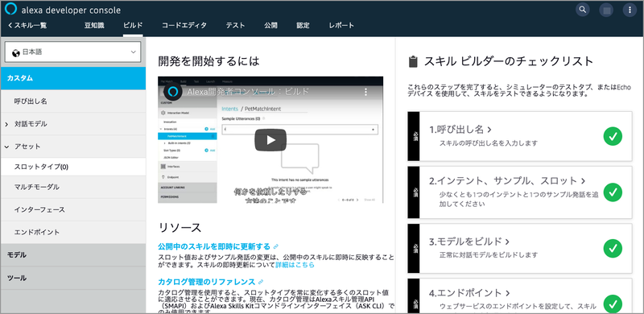This screenshot has height=314, width=644.
Task: Open 公開中のスキルを即時に更新する link
Action: [x=214, y=246]
